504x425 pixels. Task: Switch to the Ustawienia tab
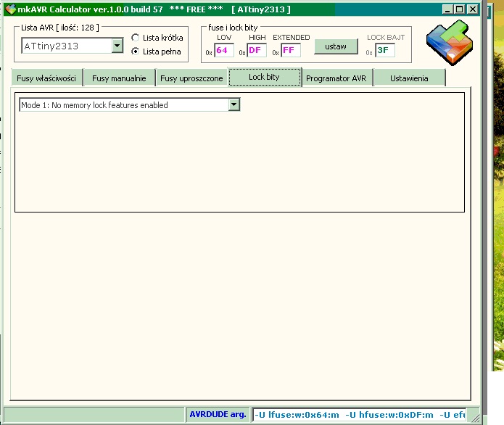pyautogui.click(x=410, y=78)
